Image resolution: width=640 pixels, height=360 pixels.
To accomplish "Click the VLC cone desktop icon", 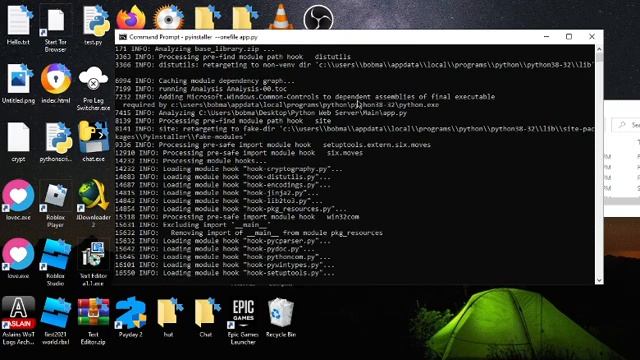I will click(x=281, y=18).
